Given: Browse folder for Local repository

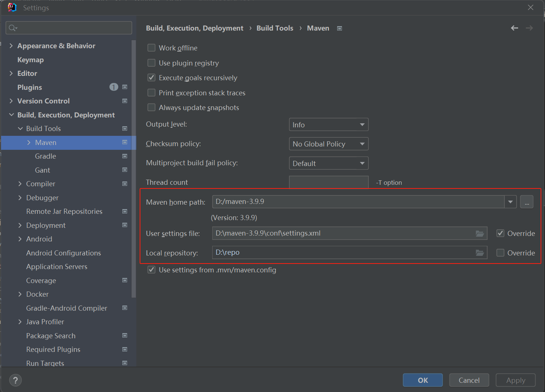Looking at the screenshot, I should (x=479, y=252).
